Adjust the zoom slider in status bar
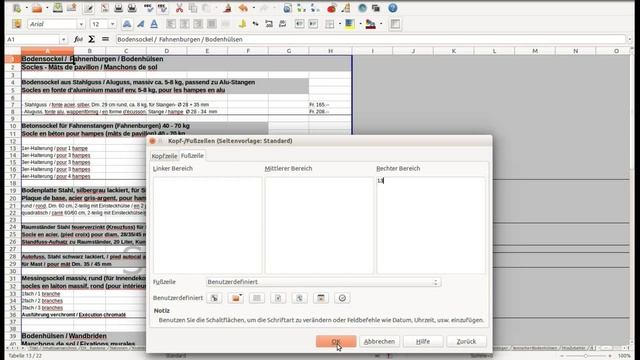The height and width of the screenshot is (360, 640). click(x=586, y=356)
